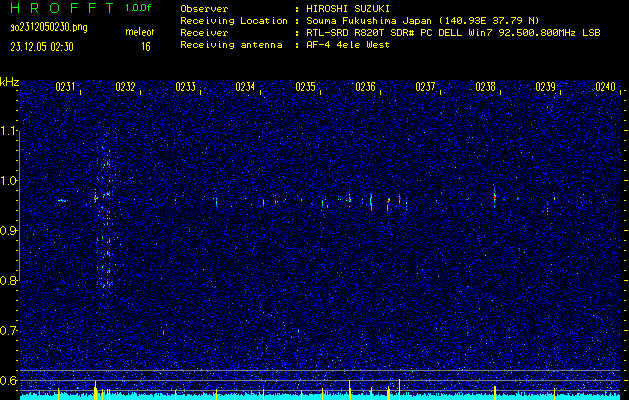Click the 0240 time marker
629x400 pixels.
click(605, 87)
